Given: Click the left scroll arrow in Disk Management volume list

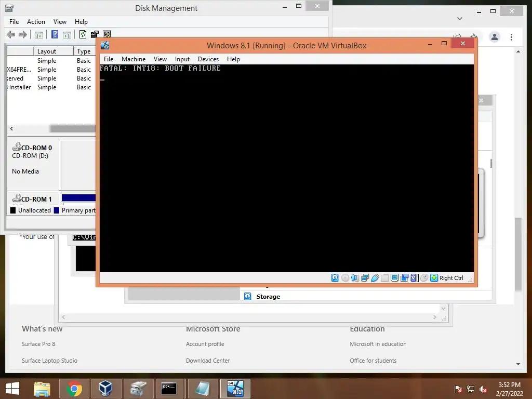Looking at the screenshot, I should pyautogui.click(x=12, y=129).
